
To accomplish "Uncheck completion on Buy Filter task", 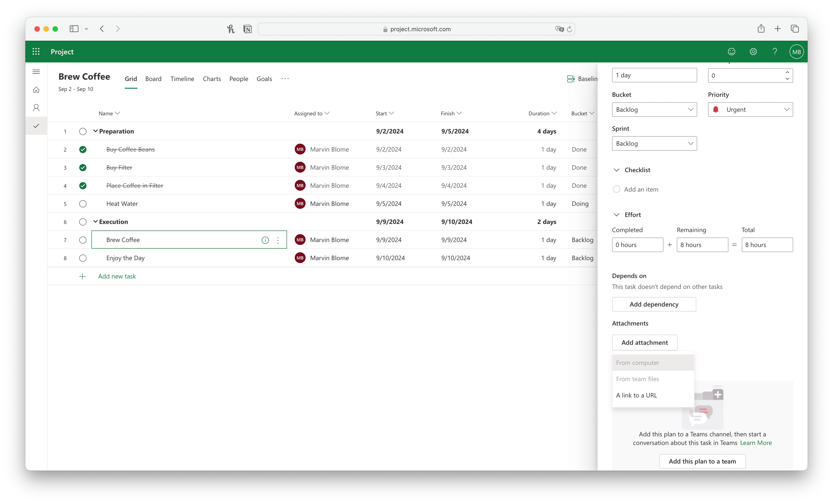I will [x=83, y=167].
